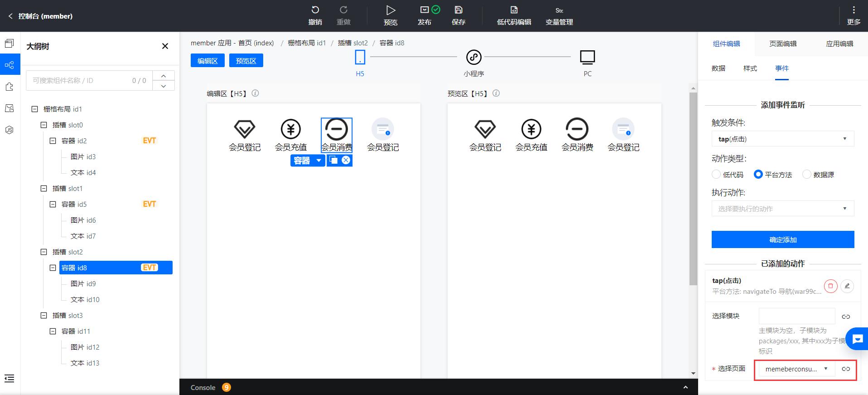Screen dimensions: 868x395
Task: Open the 容器 selector dropdown arrow
Action: pos(318,161)
